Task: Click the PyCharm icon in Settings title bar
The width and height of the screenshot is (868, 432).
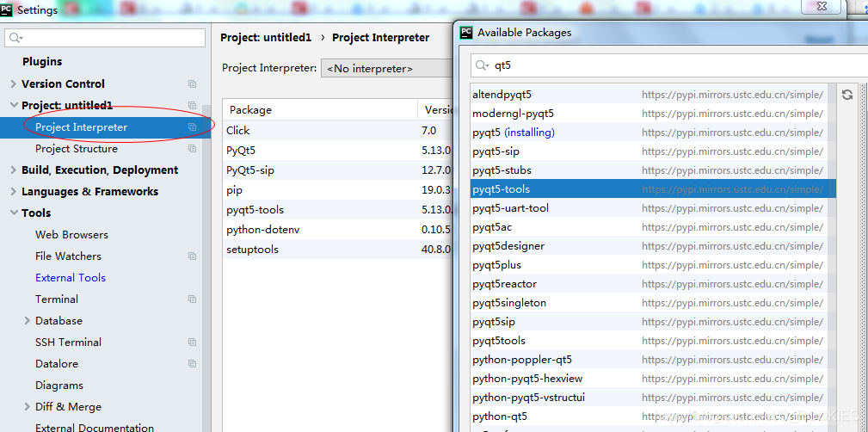Action: click(x=7, y=9)
